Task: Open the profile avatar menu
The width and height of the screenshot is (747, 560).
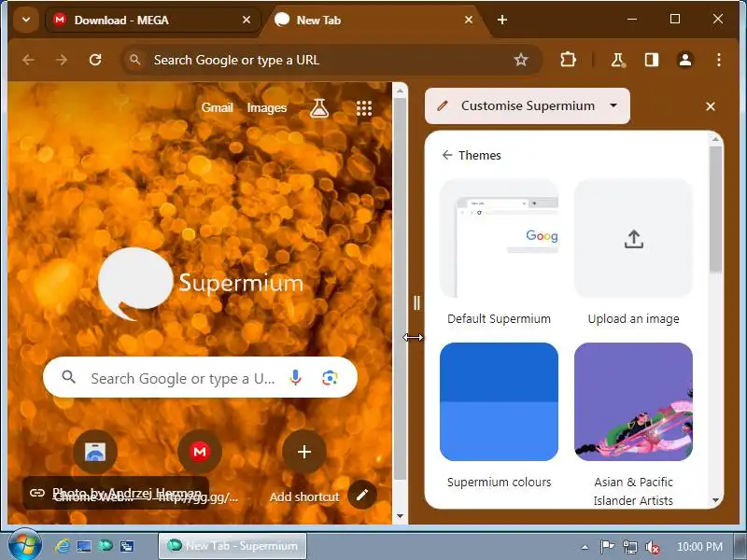Action: (x=685, y=60)
